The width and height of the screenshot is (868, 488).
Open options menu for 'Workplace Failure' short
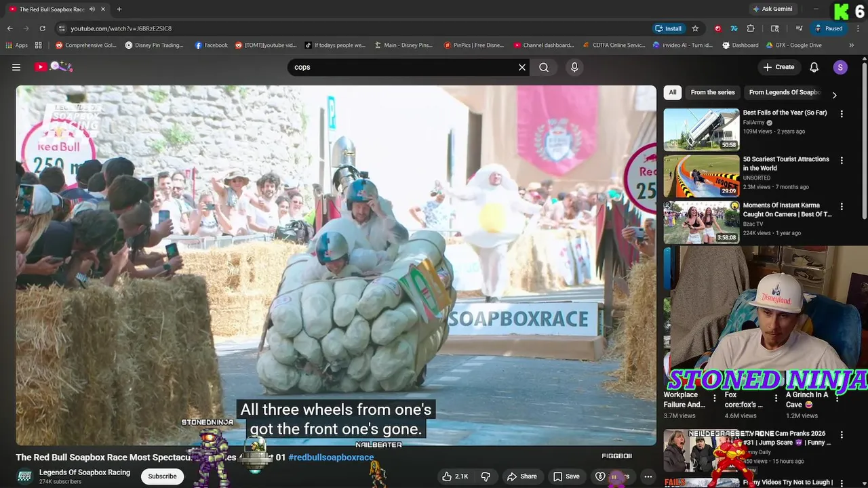[714, 399]
